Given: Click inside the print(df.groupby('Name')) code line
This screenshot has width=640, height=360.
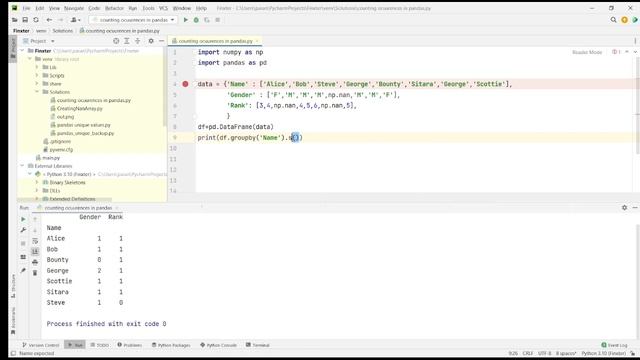Looking at the screenshot, I should (x=250, y=138).
